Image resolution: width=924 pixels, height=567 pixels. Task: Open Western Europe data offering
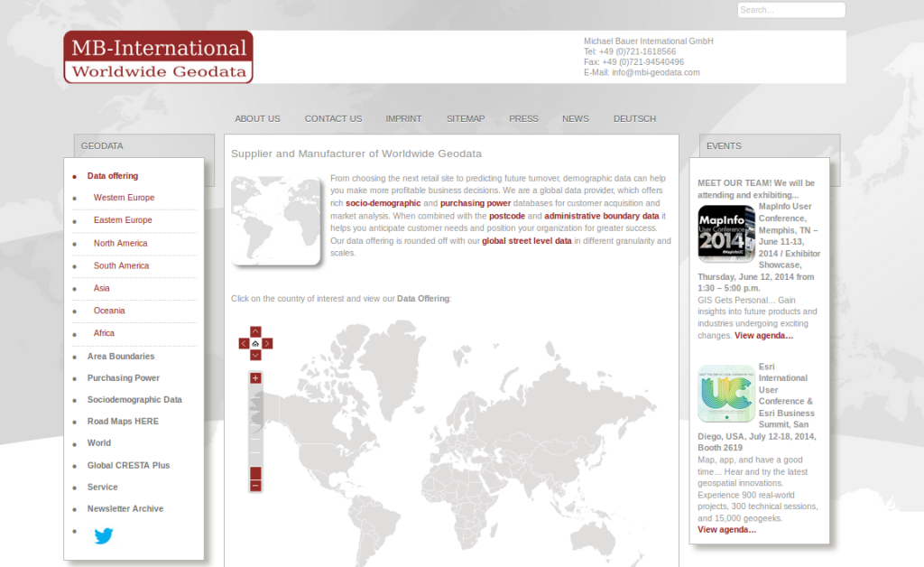pyautogui.click(x=124, y=198)
